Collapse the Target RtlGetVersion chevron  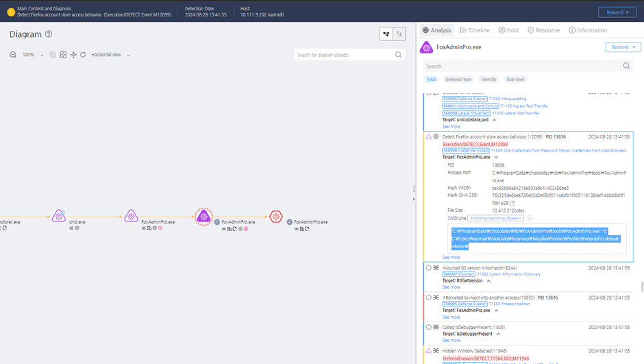point(488,281)
